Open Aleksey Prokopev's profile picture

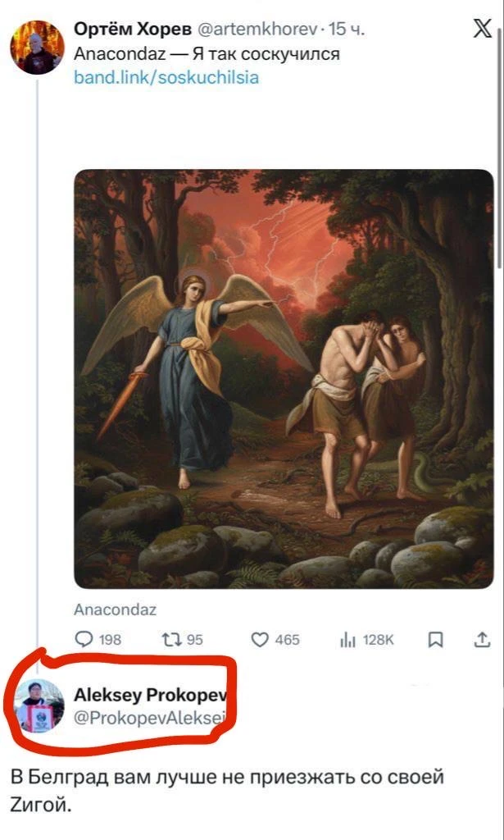pos(39,705)
